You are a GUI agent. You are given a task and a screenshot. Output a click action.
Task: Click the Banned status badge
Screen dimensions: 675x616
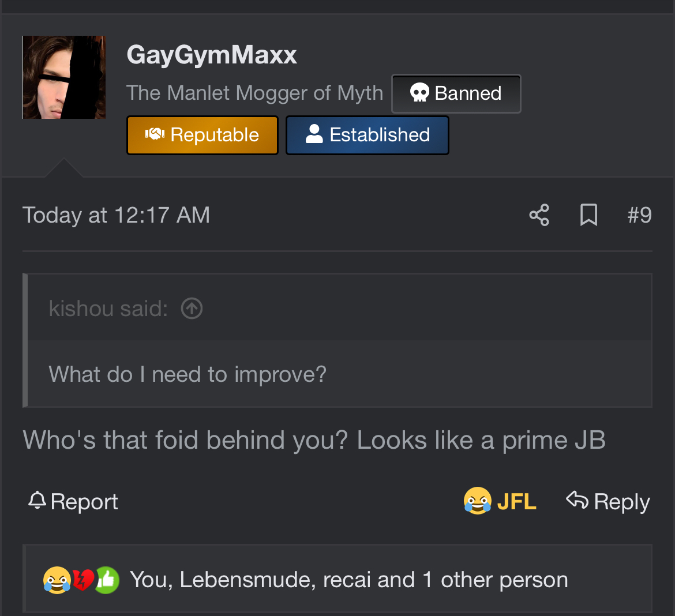pyautogui.click(x=456, y=93)
